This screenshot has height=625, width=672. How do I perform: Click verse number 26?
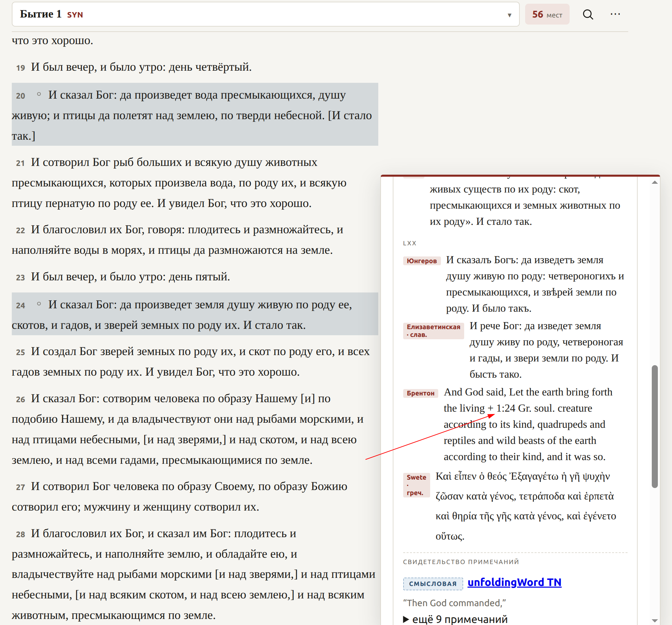pyautogui.click(x=20, y=399)
